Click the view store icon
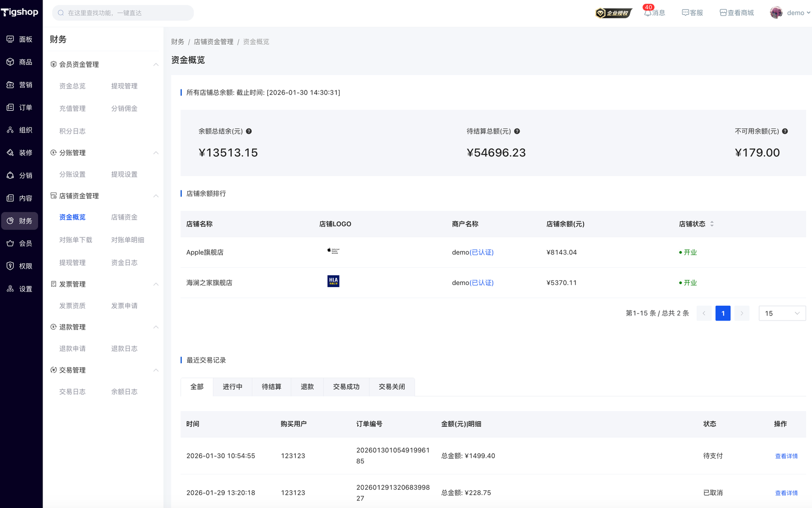The width and height of the screenshot is (812, 508). pos(723,13)
